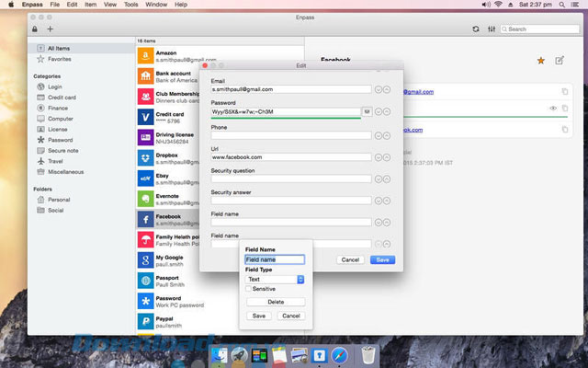
Task: Open the Email field options button
Action: [379, 89]
